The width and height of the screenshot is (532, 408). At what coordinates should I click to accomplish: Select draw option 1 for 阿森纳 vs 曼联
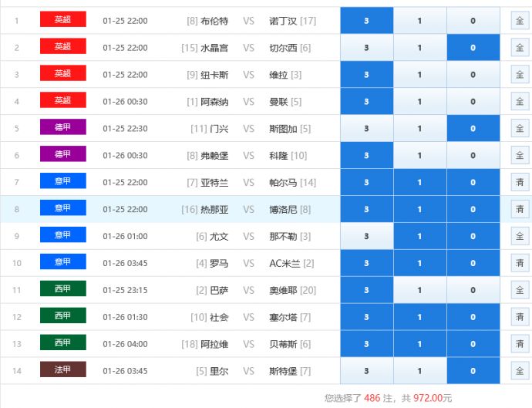[x=419, y=102]
